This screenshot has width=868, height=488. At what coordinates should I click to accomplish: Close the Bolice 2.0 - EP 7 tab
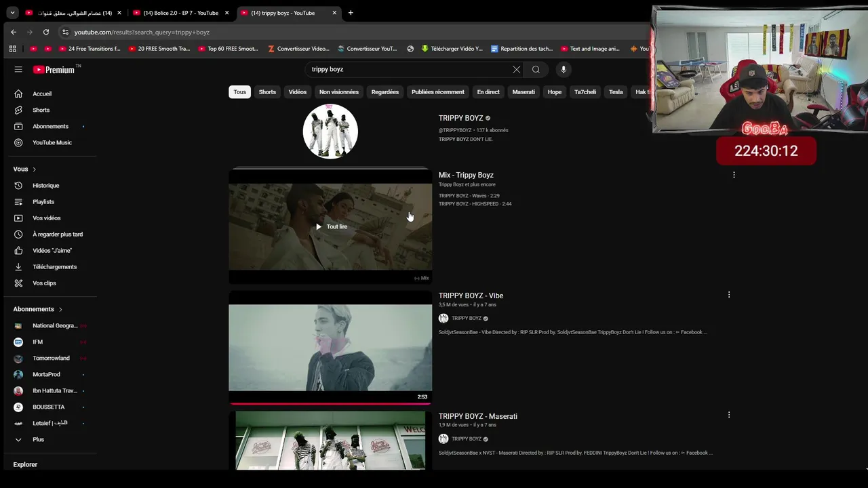(227, 13)
